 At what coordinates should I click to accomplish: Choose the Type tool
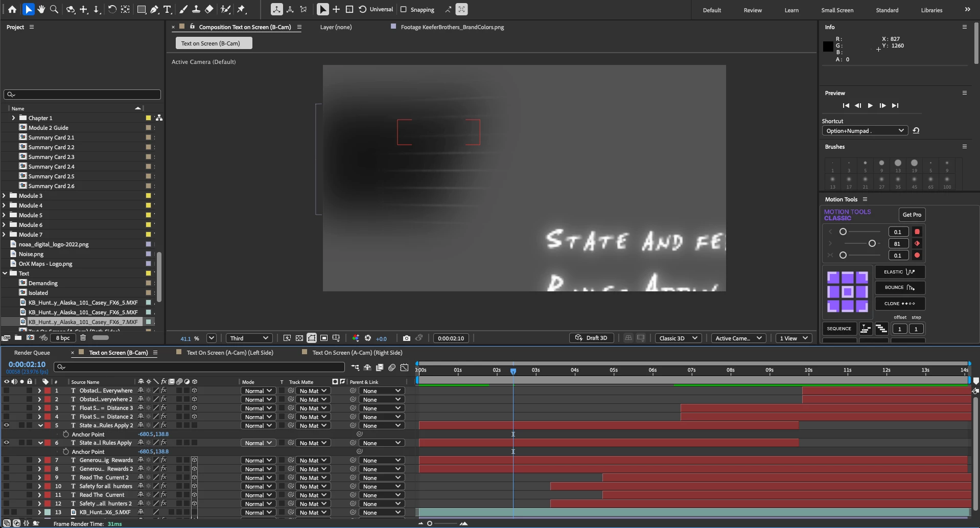(x=167, y=9)
